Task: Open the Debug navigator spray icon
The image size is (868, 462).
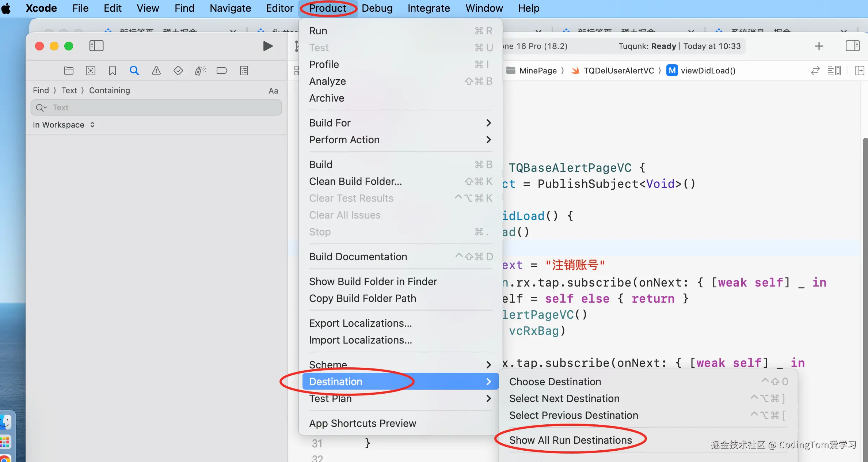Action: (x=200, y=71)
